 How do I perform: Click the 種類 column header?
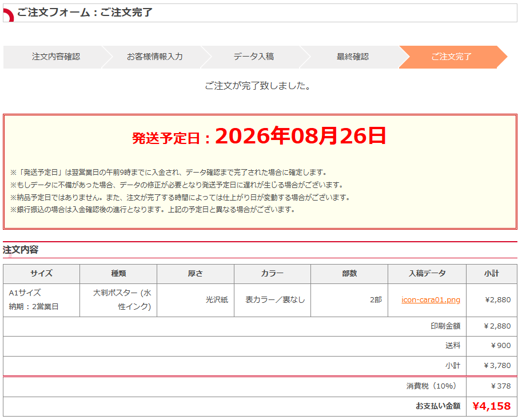point(118,274)
